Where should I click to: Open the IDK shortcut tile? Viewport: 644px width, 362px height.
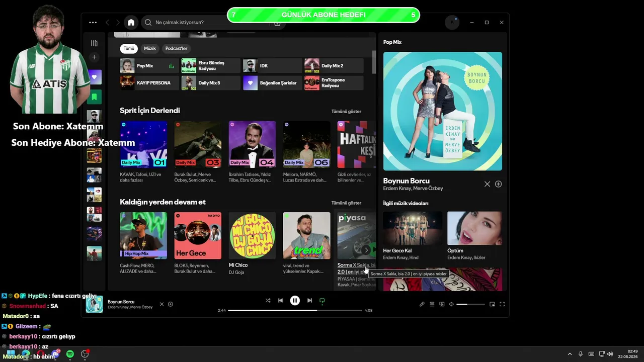click(272, 66)
